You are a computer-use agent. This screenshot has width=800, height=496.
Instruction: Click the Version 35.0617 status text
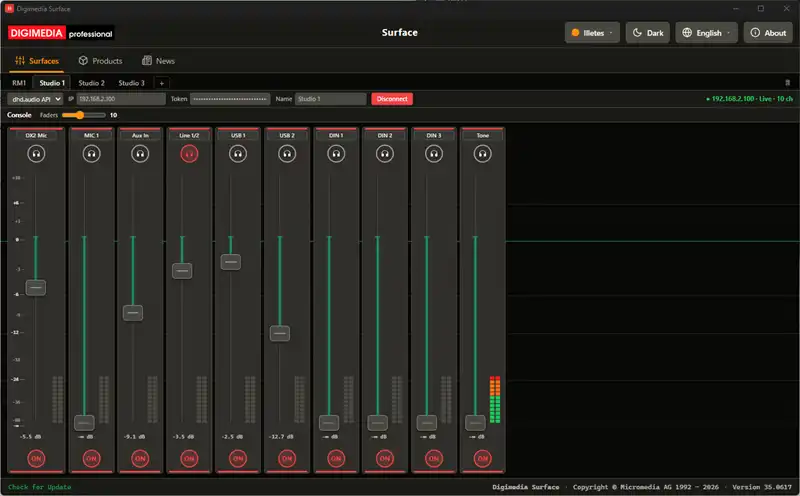pos(762,487)
